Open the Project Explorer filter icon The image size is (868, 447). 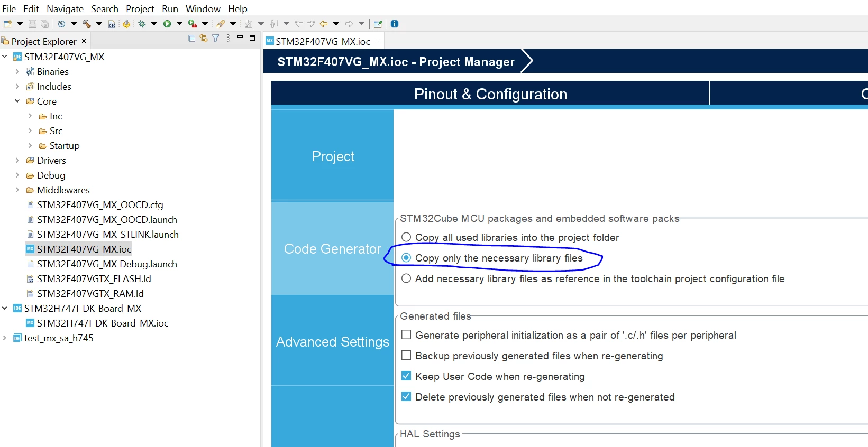tap(216, 39)
